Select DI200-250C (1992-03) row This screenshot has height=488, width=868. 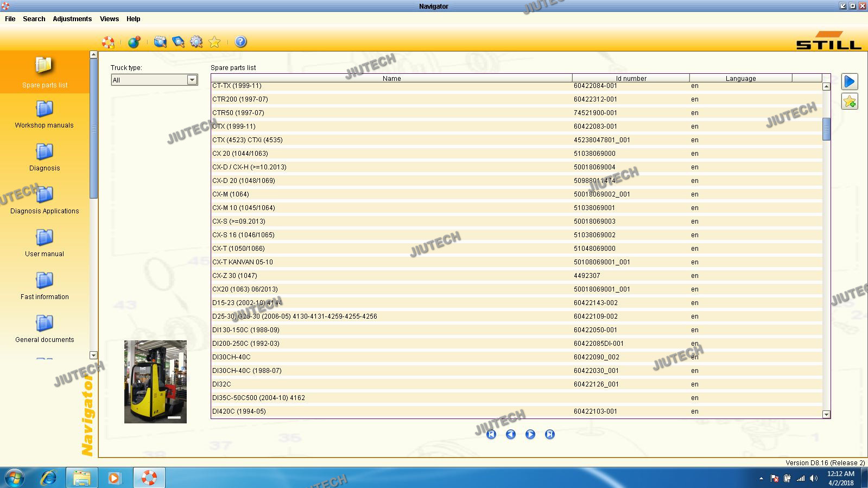(x=517, y=344)
